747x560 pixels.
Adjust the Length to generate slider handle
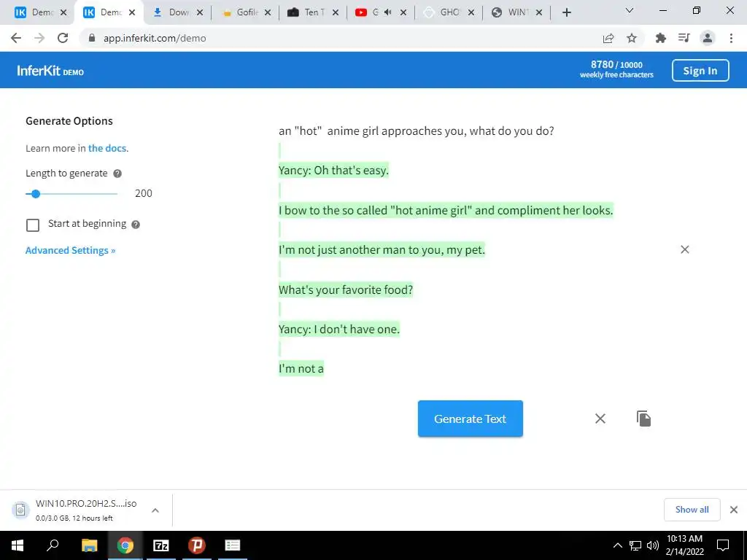[x=35, y=194]
